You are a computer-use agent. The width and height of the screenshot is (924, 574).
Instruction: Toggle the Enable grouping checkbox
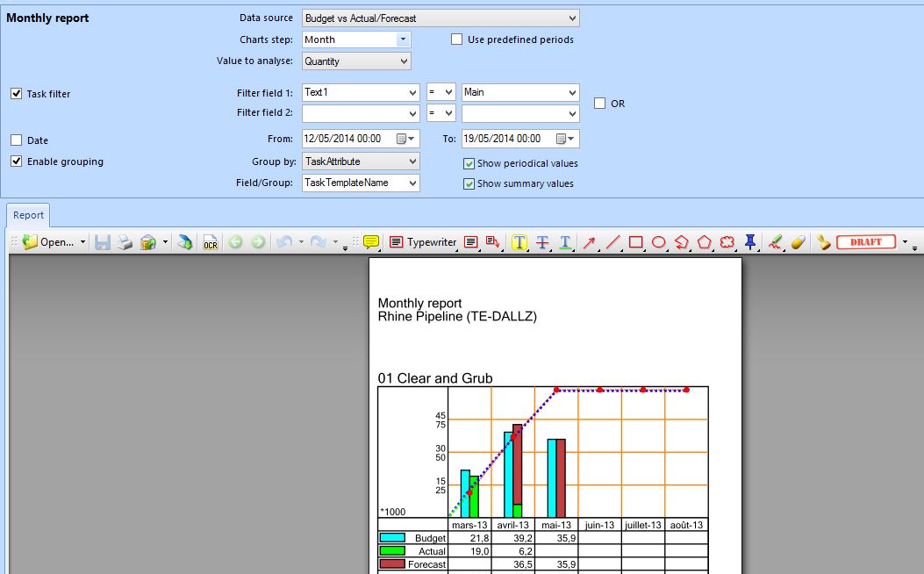coord(17,161)
